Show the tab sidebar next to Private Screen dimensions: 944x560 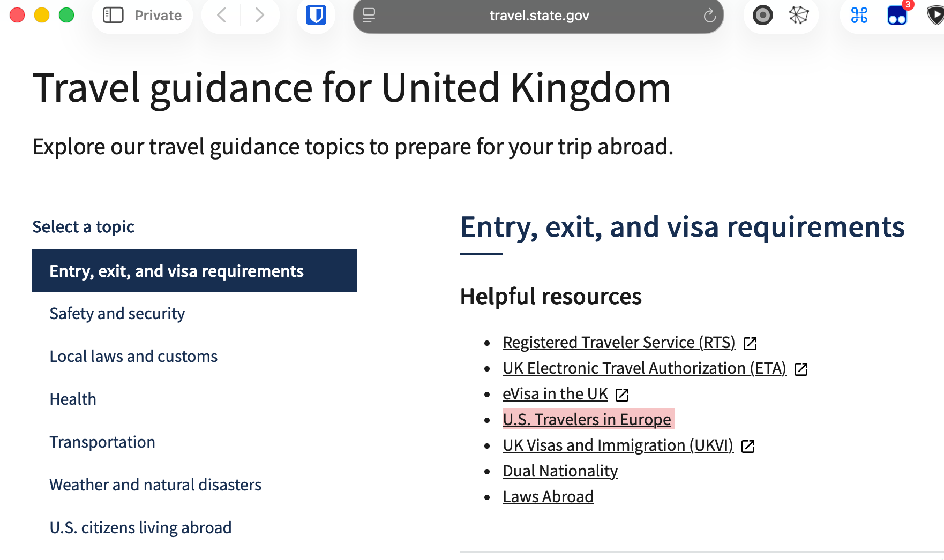tap(113, 16)
